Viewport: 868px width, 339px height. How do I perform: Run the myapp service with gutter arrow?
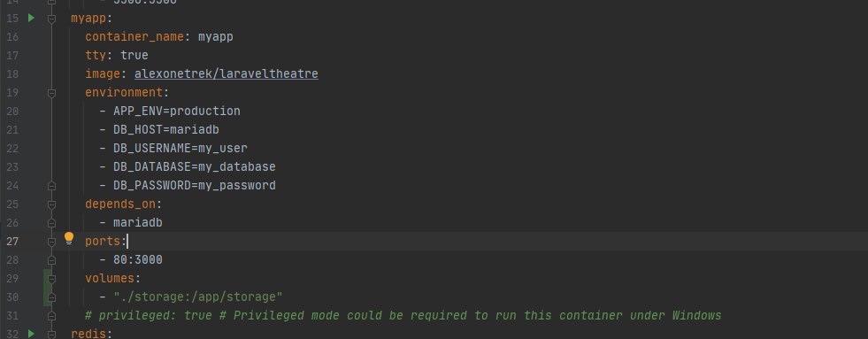[x=31, y=18]
